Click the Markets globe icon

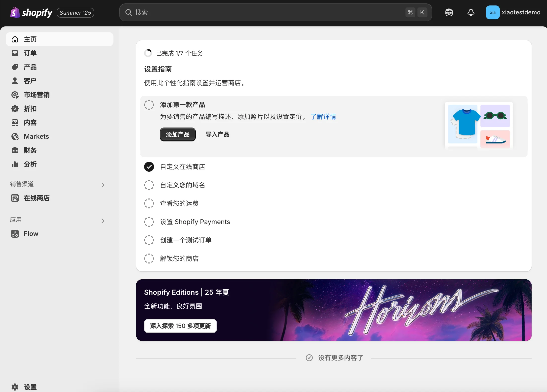pyautogui.click(x=15, y=136)
